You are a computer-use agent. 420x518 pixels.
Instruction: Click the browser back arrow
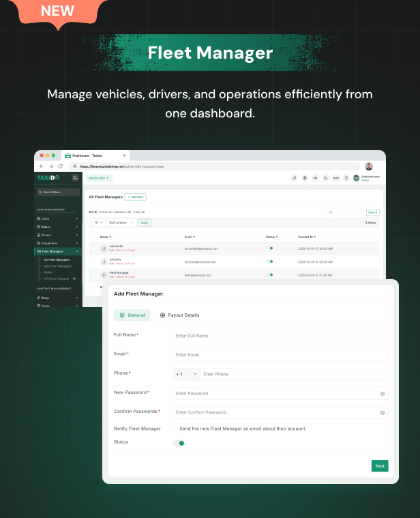pos(42,166)
